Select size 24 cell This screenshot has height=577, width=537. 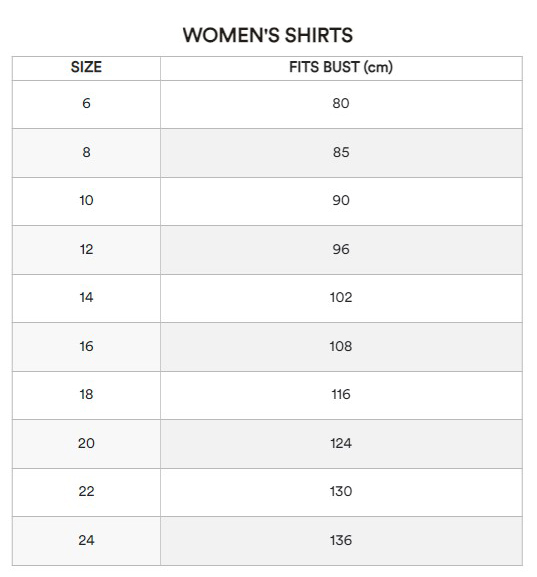[x=86, y=540]
